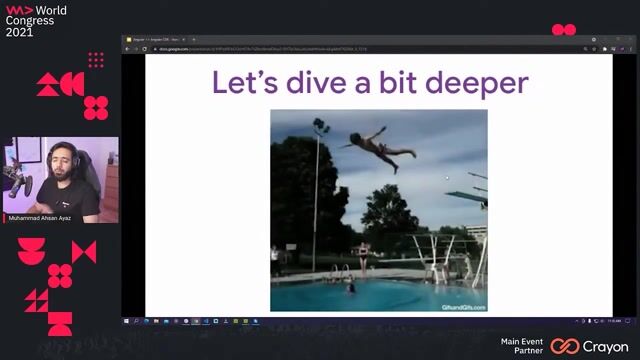Click the Crayon partner logo
This screenshot has height=360, width=640.
point(589,347)
